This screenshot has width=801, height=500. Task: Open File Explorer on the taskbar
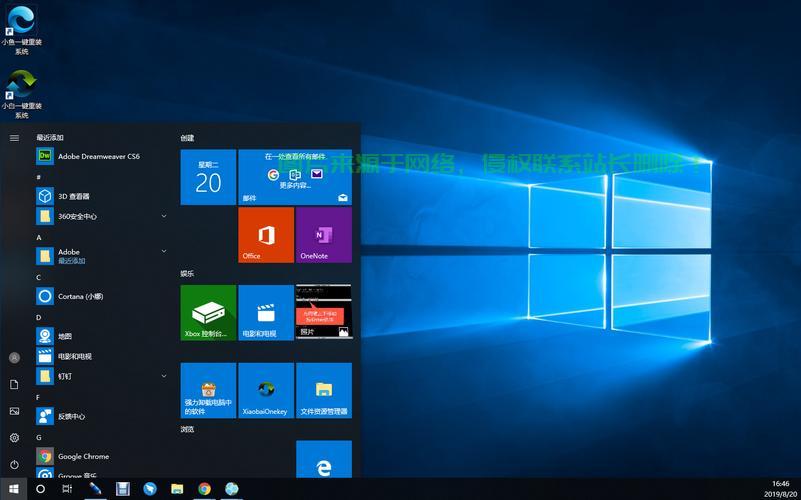click(x=177, y=489)
